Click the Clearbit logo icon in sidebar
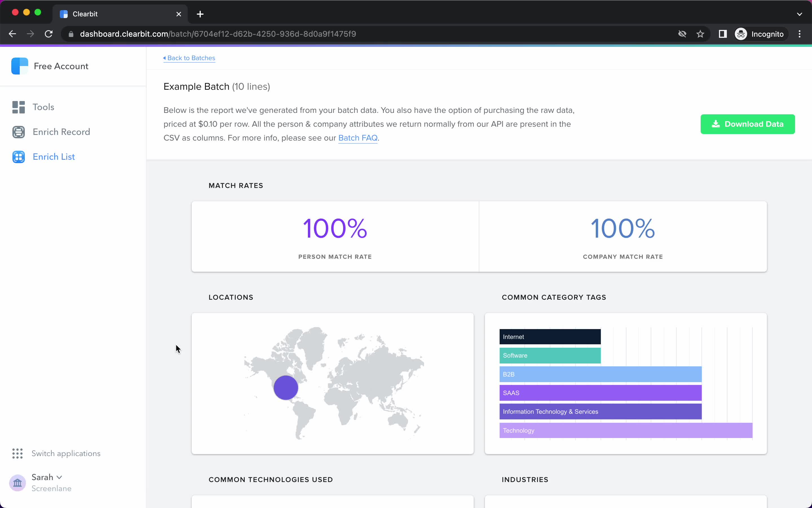Viewport: 812px width, 508px height. 19,66
